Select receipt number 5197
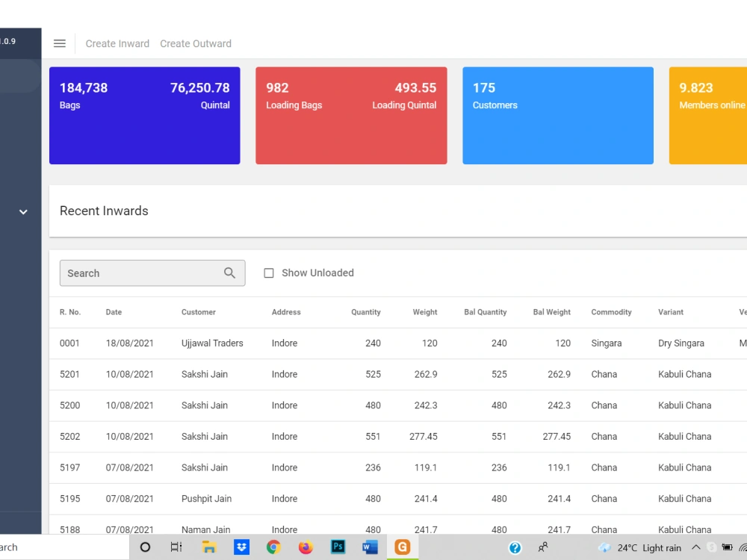Screen dimensions: 747x560 69,467
